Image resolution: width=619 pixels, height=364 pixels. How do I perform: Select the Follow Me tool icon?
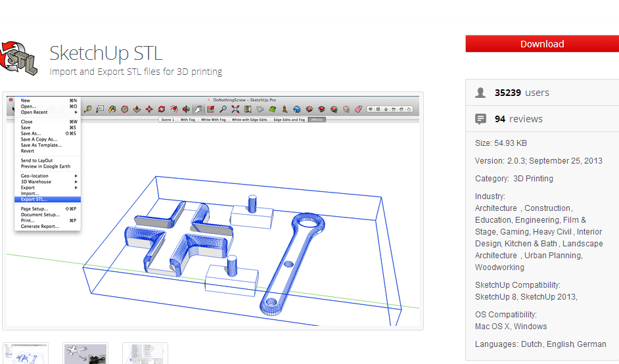(173, 109)
